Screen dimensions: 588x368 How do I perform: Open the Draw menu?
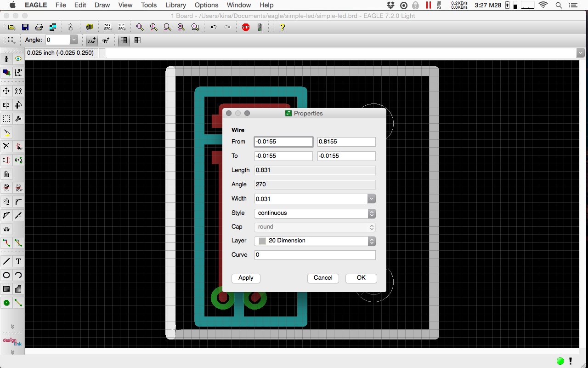pos(102,5)
